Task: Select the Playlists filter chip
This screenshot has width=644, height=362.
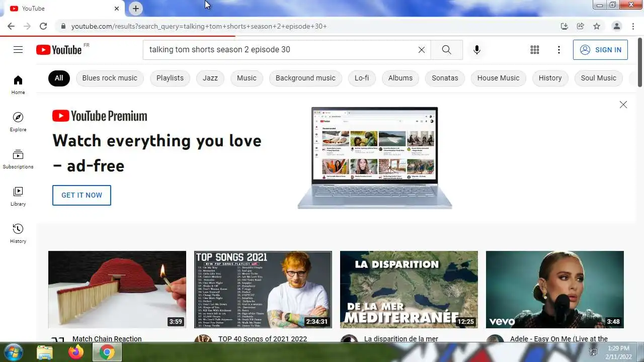Action: [x=170, y=78]
